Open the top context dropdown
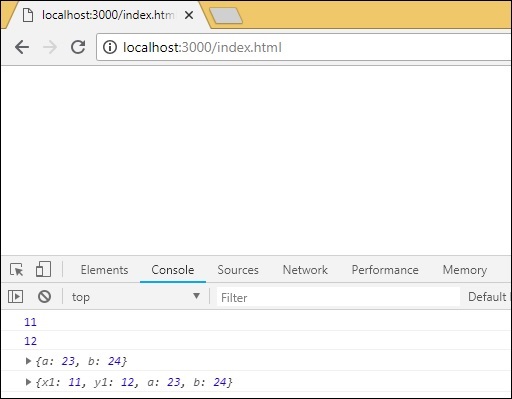 click(x=136, y=297)
